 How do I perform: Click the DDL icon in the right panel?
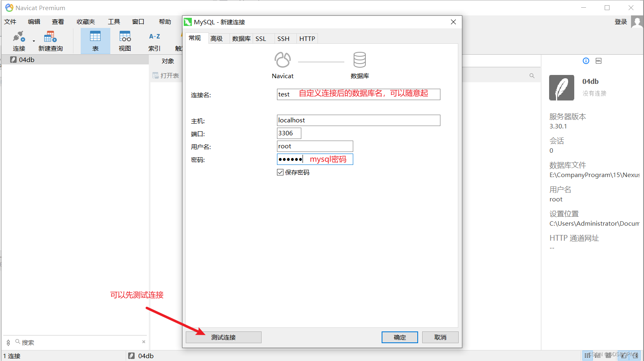[599, 61]
